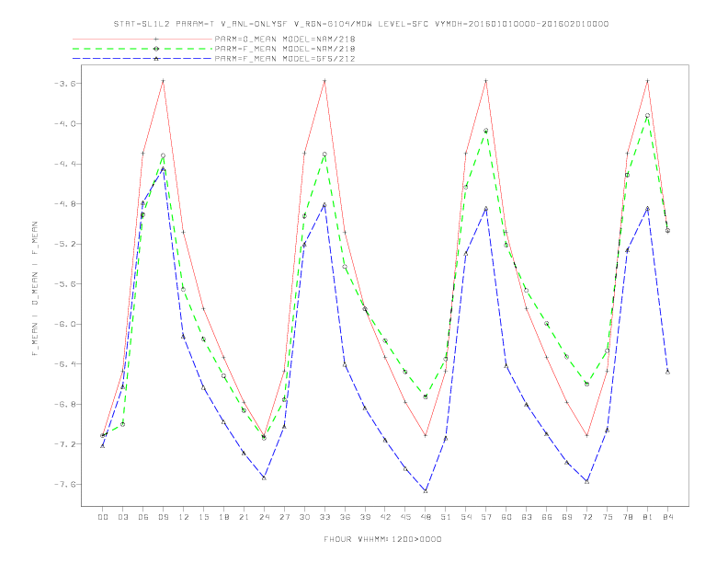Click x-axis tick label 66
This screenshot has width=728, height=563.
pyautogui.click(x=547, y=517)
